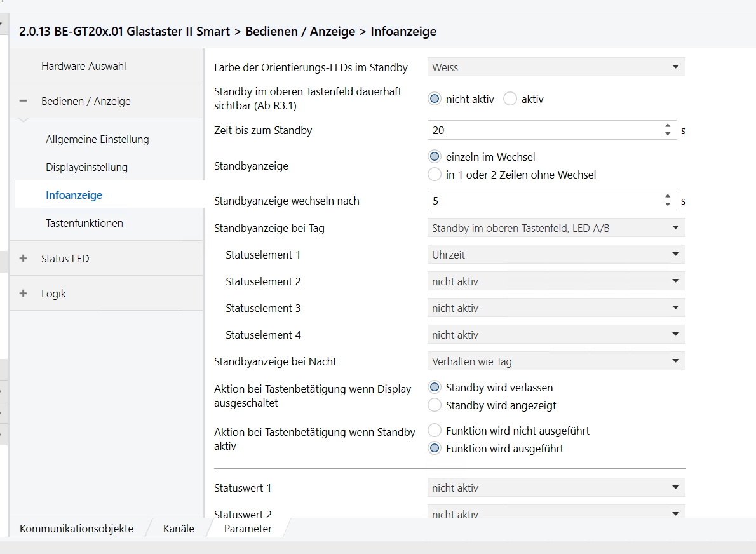Click the Zeit bis zum Standby input field
The width and height of the screenshot is (756, 554).
tap(543, 130)
